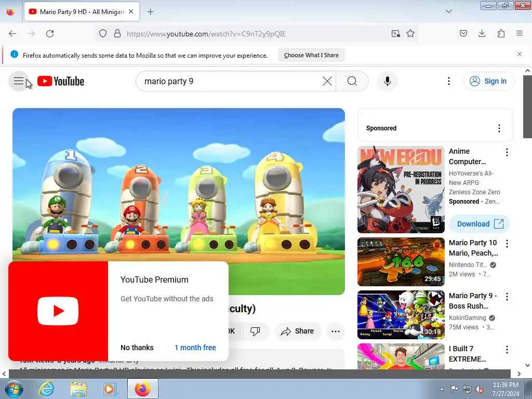Open Mario Party 9 Boss Rush thumbnail
Screen dimensions: 532x399
click(x=401, y=314)
